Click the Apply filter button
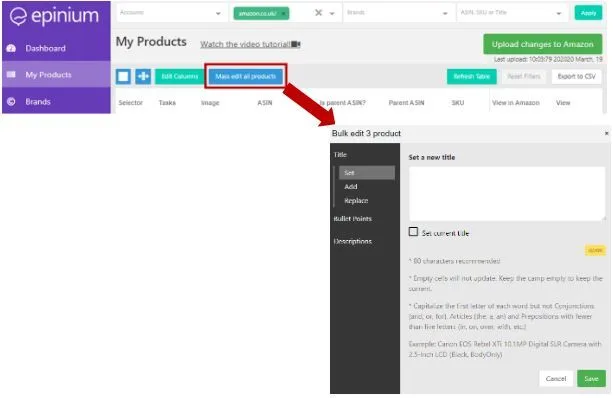 click(x=588, y=13)
